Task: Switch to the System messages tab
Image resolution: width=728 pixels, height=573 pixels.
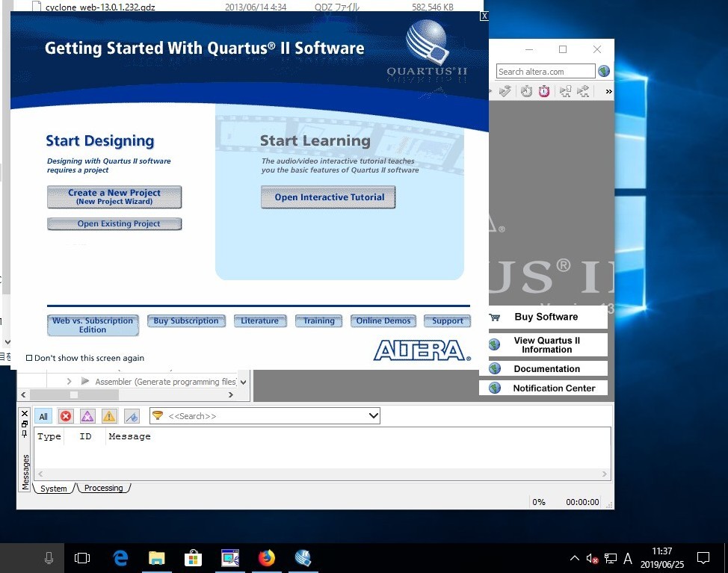Action: [53, 489]
